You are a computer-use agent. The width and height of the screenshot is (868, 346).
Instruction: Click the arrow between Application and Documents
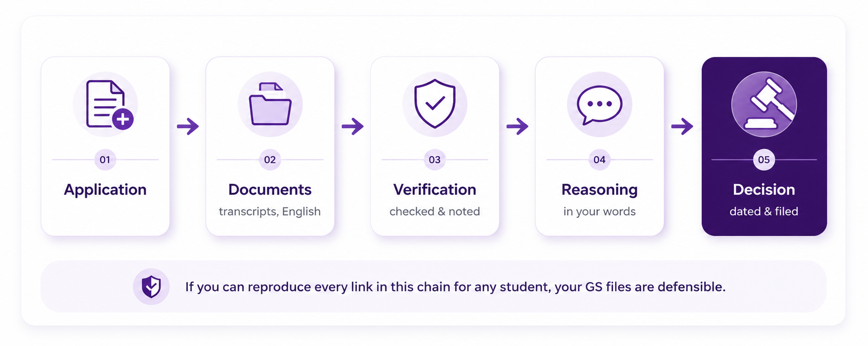pyautogui.click(x=188, y=126)
